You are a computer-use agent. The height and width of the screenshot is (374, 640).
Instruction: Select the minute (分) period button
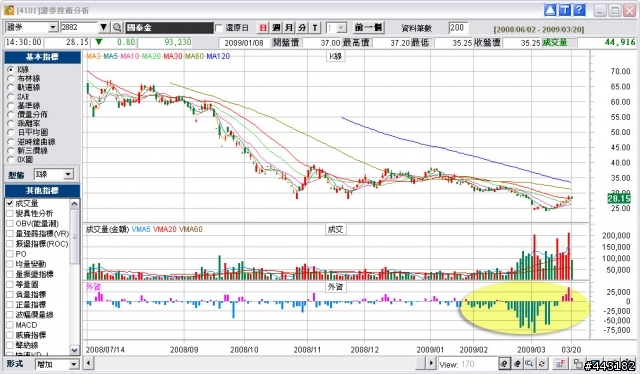302,28
